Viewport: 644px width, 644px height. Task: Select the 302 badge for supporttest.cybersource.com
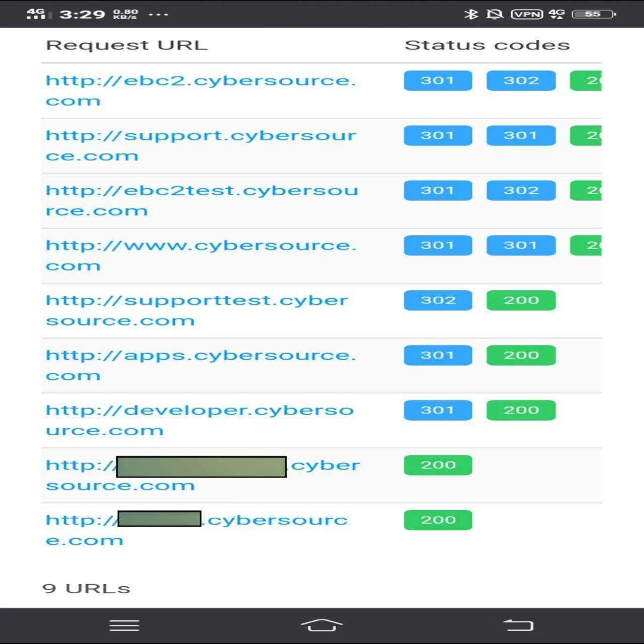[438, 300]
